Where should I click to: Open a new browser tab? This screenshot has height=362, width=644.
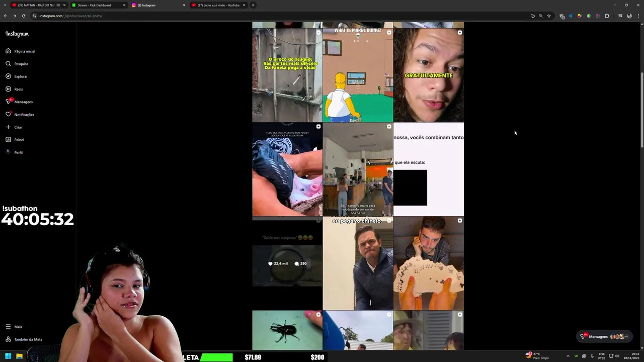point(253,5)
